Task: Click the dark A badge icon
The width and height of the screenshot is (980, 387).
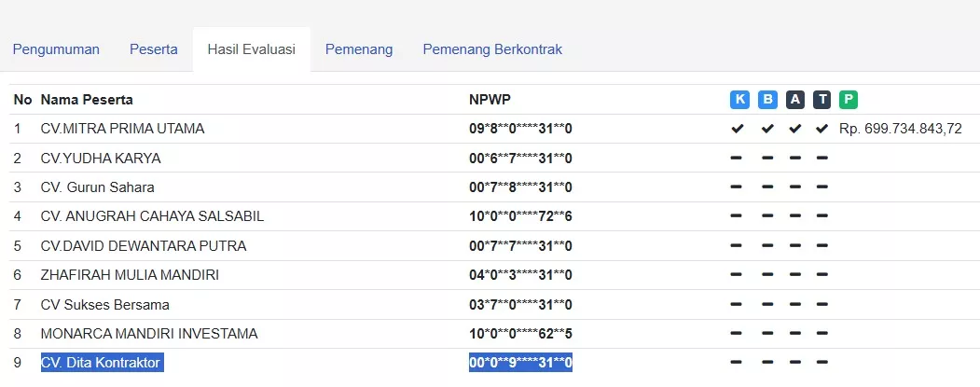Action: 794,100
